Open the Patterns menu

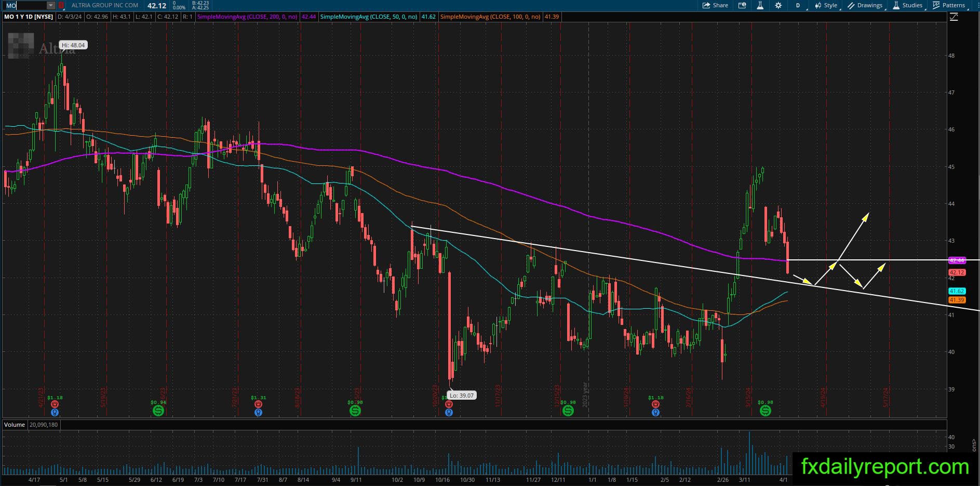949,5
